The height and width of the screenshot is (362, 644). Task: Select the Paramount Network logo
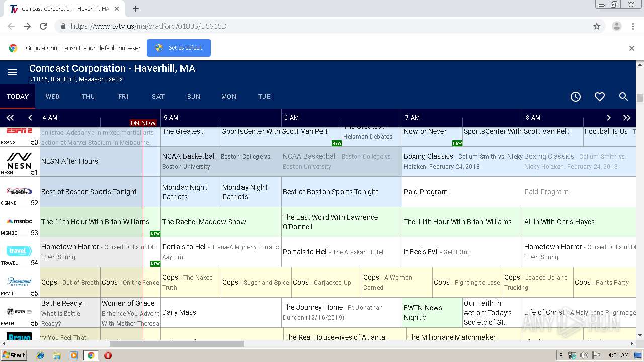pos(20,282)
